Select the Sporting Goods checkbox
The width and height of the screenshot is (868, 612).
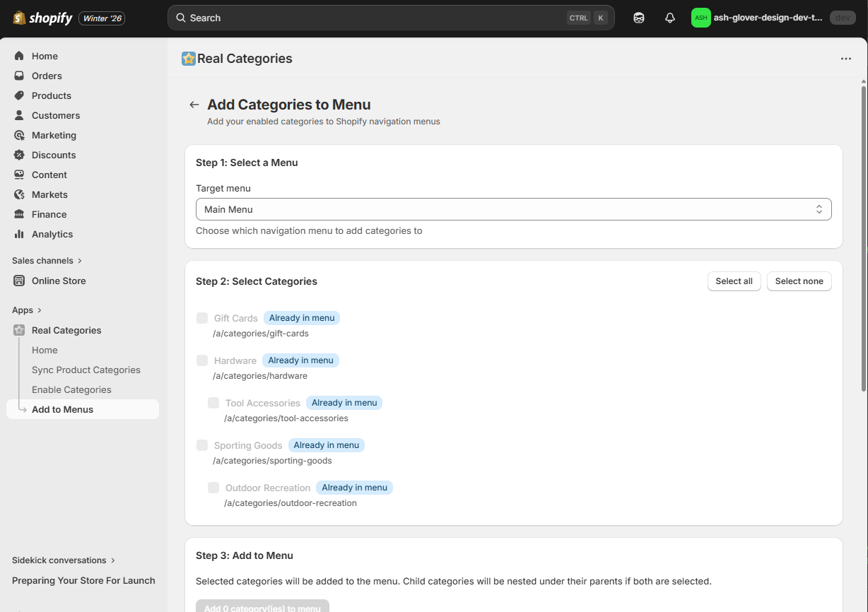(x=201, y=445)
